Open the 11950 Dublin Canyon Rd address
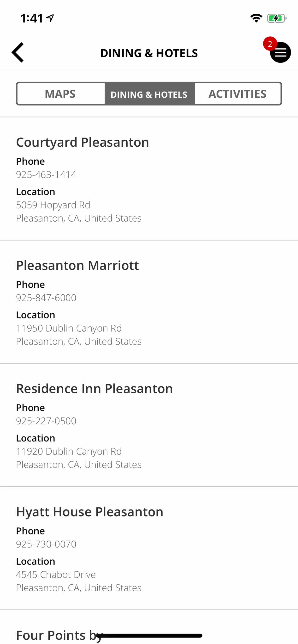Image resolution: width=298 pixels, height=644 pixels. [69, 328]
